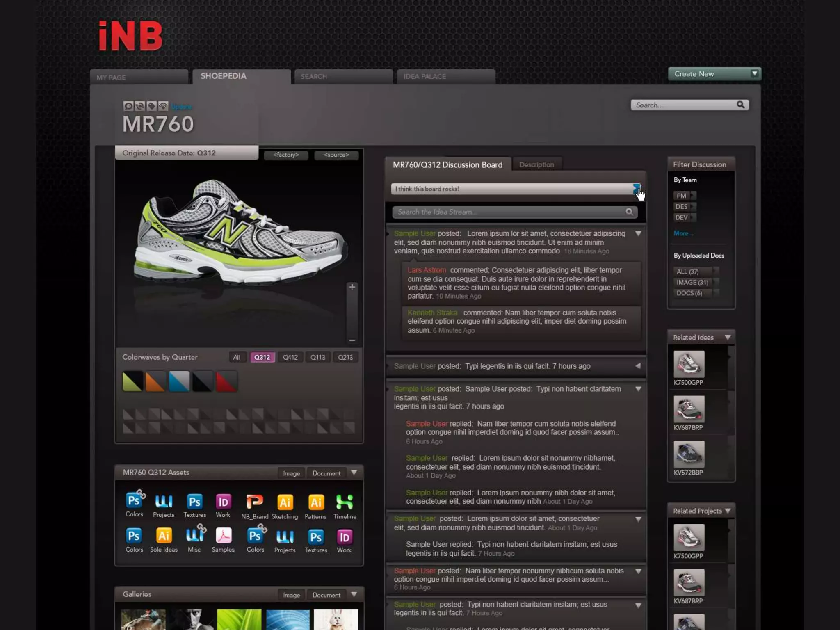This screenshot has height=630, width=840.
Task: Open the Sketching Illustrator file
Action: coord(285,502)
